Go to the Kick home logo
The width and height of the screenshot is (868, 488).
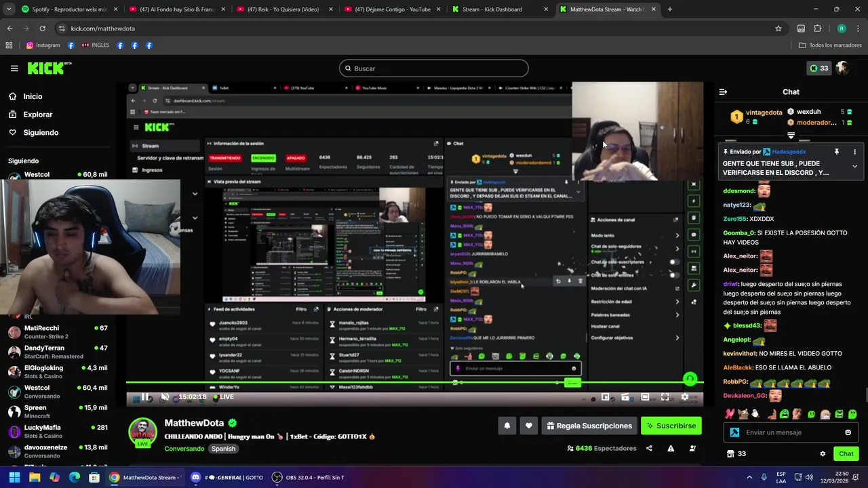click(x=49, y=68)
